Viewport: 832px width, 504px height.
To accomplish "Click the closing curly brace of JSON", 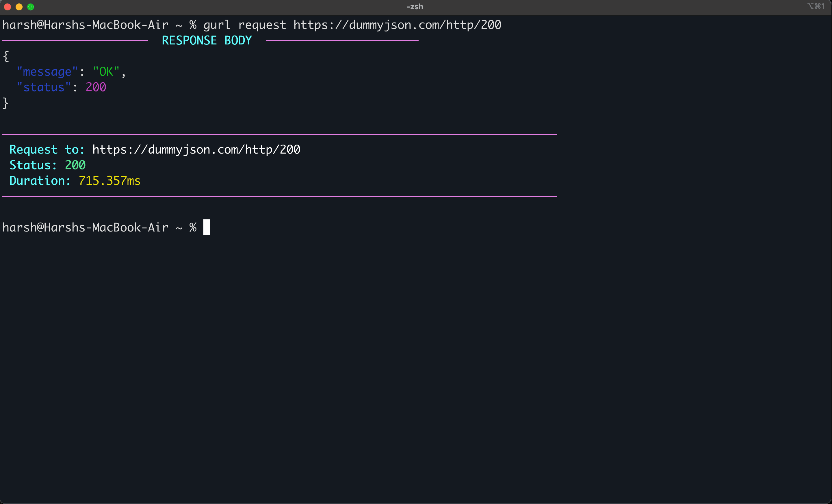I will 6,103.
